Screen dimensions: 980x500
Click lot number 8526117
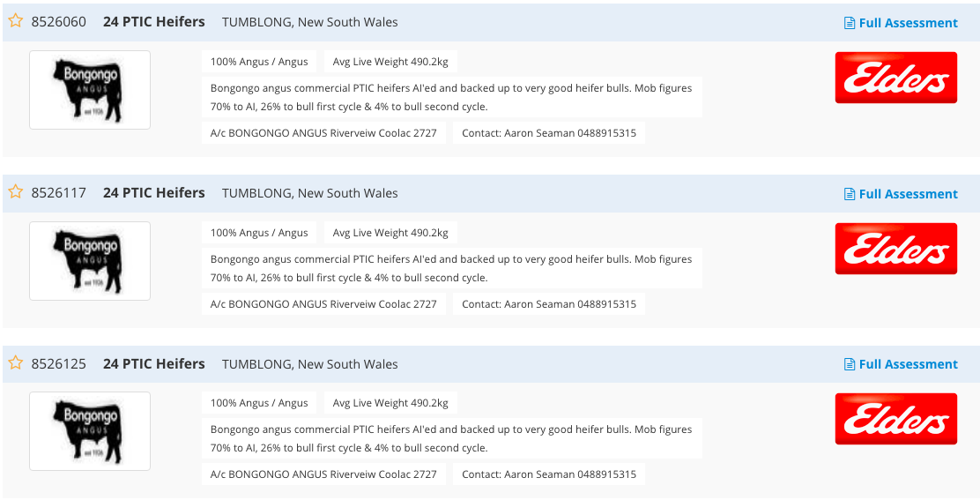tap(59, 193)
